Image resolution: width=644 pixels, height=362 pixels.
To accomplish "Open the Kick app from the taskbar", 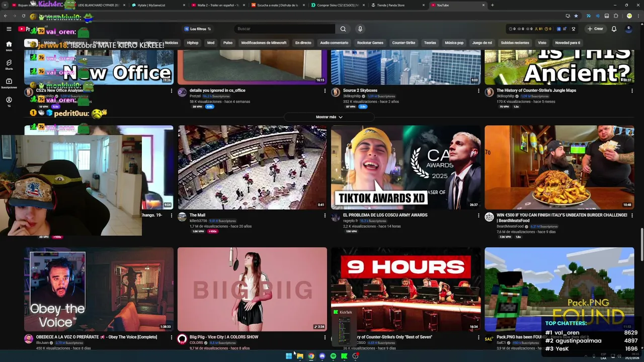I will pos(344,356).
